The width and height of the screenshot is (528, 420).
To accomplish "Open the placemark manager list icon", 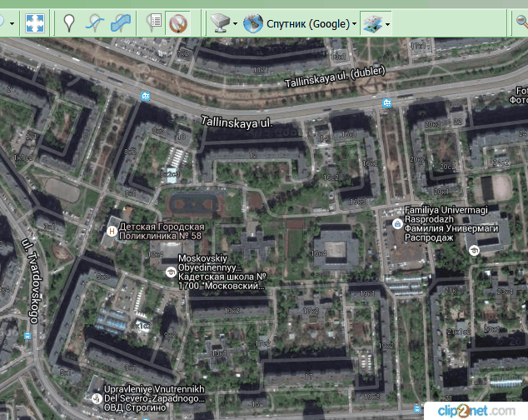I will (154, 22).
